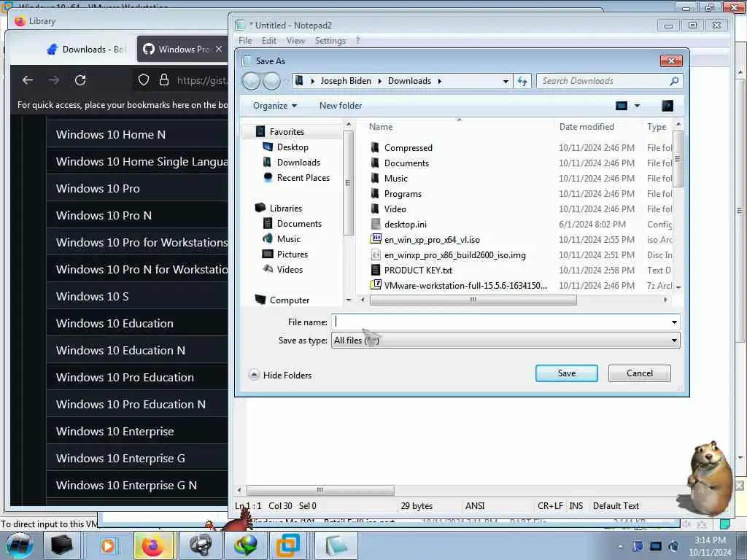Click the help icon in dialog toolbar
The width and height of the screenshot is (747, 560).
tap(667, 106)
